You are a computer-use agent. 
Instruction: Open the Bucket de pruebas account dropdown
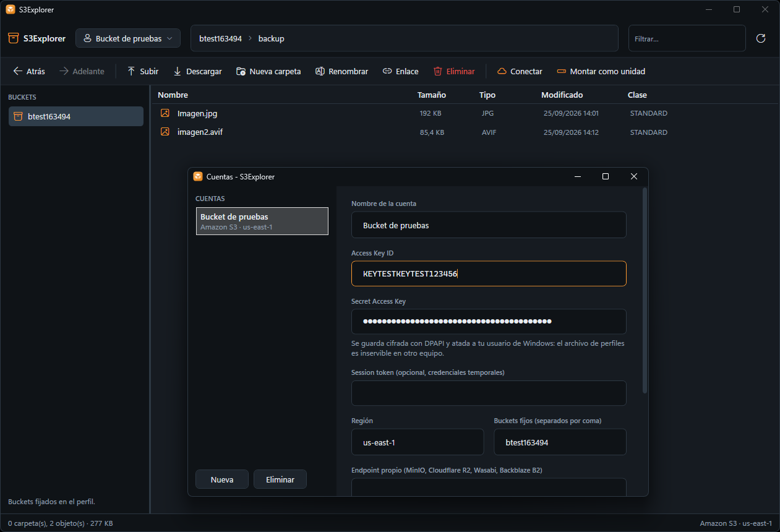(x=128, y=38)
